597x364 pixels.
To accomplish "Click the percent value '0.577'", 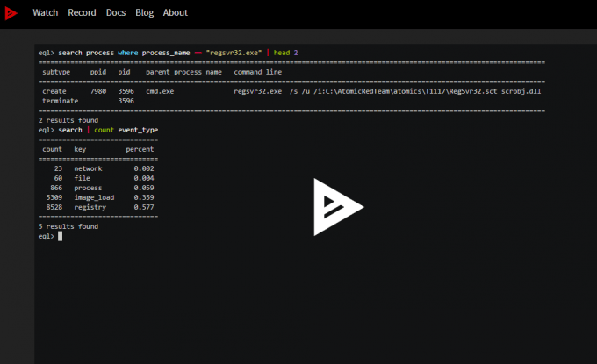I will (144, 207).
